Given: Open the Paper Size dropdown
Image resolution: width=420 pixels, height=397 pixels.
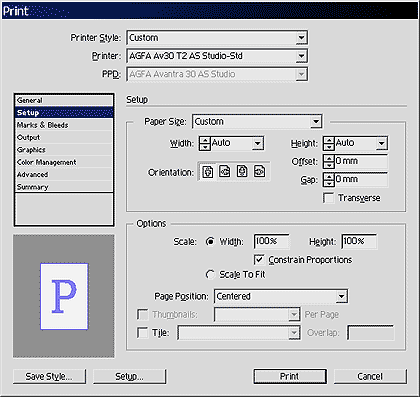Looking at the screenshot, I should point(257,122).
